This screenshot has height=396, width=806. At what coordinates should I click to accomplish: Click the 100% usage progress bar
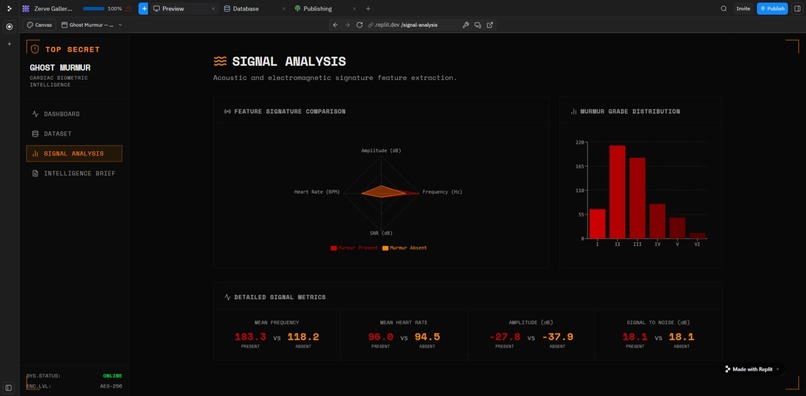click(x=94, y=9)
